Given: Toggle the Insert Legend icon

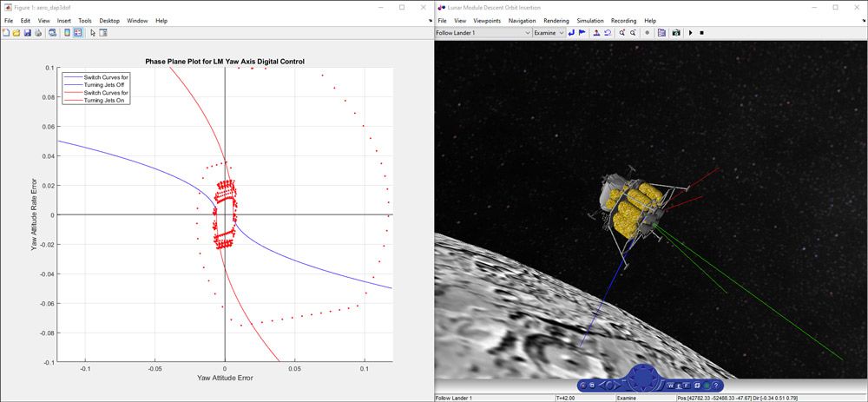Looking at the screenshot, I should click(78, 33).
